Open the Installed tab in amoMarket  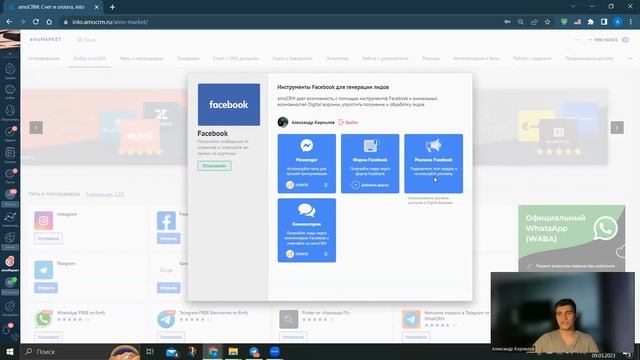tap(44, 58)
